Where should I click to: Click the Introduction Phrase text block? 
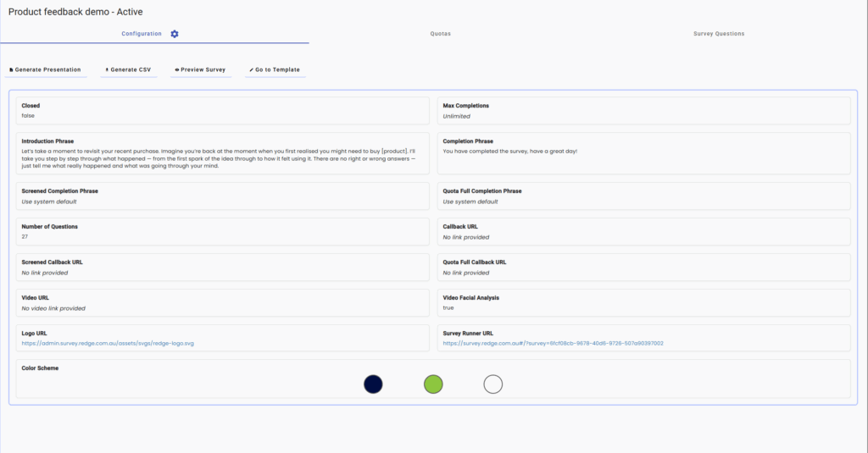[x=219, y=158]
